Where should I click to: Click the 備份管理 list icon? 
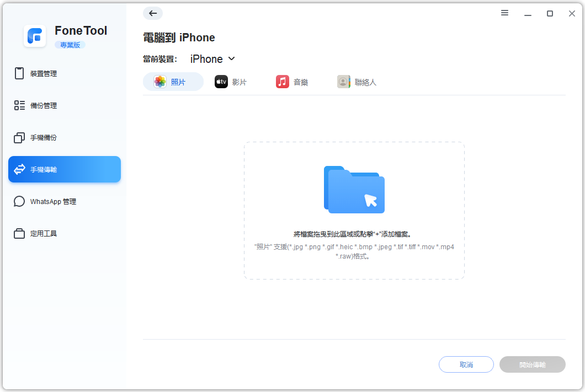pyautogui.click(x=19, y=105)
